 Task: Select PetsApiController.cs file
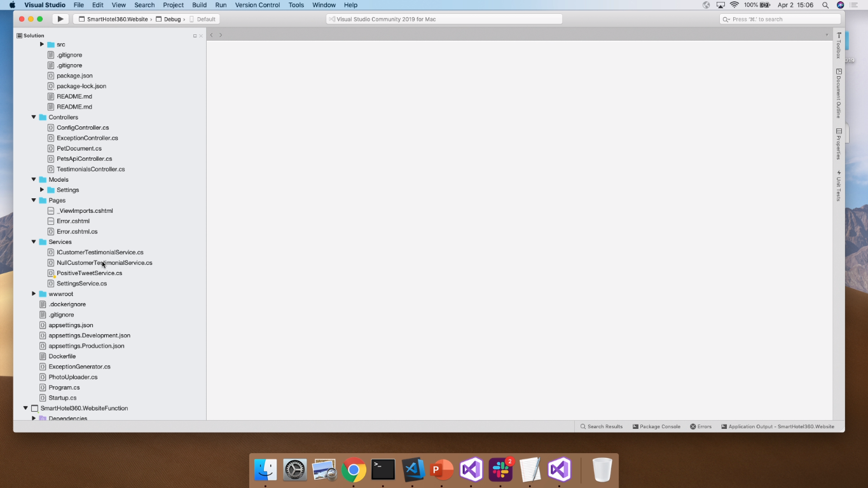click(x=84, y=159)
